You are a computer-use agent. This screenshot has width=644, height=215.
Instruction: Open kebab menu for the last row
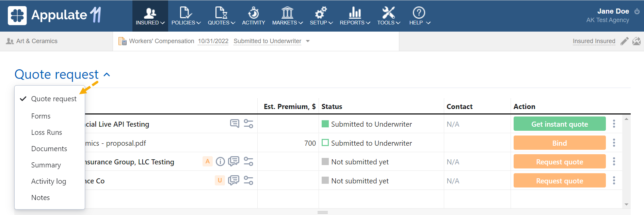(x=614, y=180)
